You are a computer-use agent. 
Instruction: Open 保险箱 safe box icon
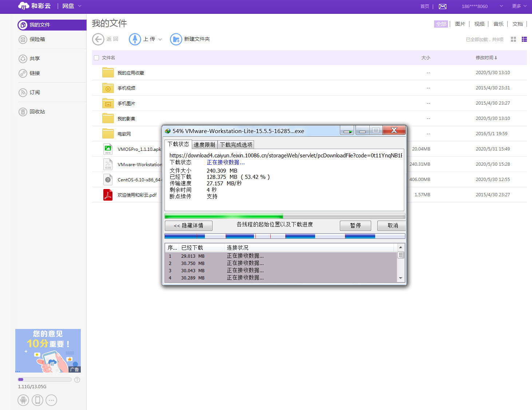(x=23, y=40)
